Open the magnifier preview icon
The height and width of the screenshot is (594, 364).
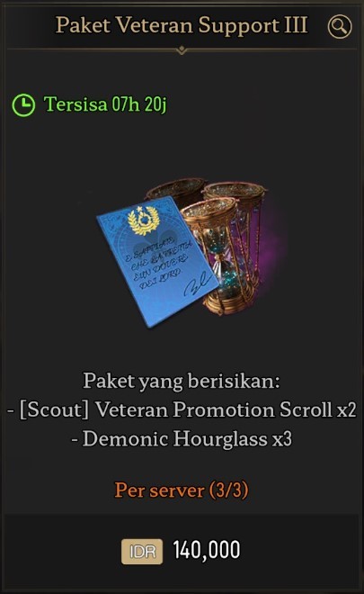coord(340,26)
